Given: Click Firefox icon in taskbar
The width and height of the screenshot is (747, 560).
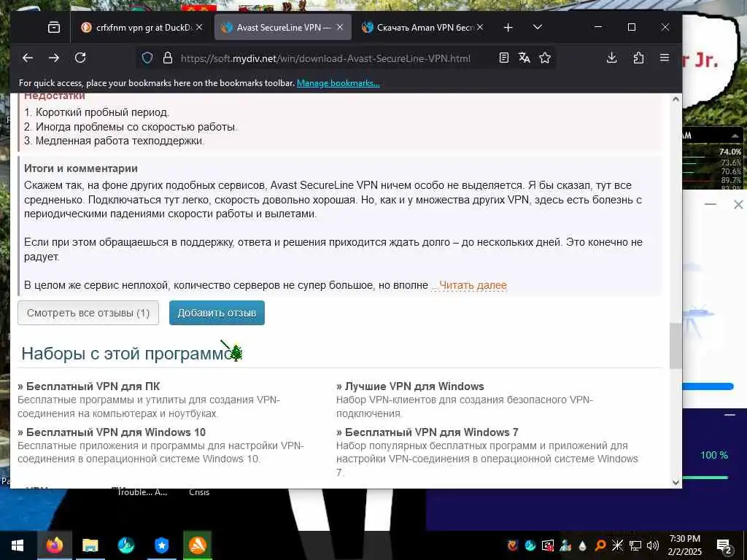Looking at the screenshot, I should point(54,545).
